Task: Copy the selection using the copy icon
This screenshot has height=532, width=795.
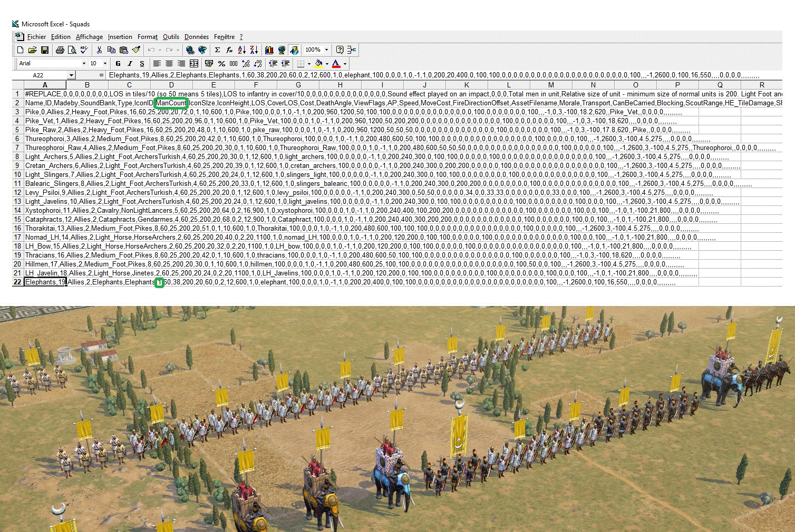Action: [x=111, y=50]
